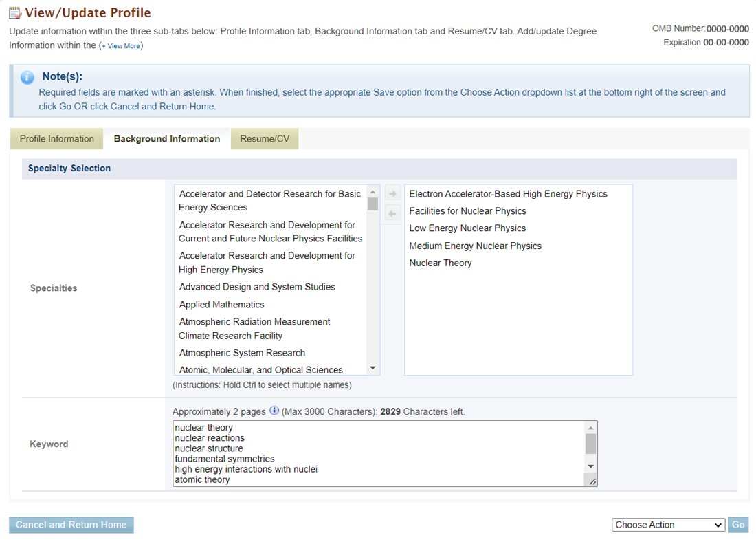The height and width of the screenshot is (542, 756).
Task: Select Accelerator and Detector Research for Basic Energy Sciences
Action: [271, 200]
